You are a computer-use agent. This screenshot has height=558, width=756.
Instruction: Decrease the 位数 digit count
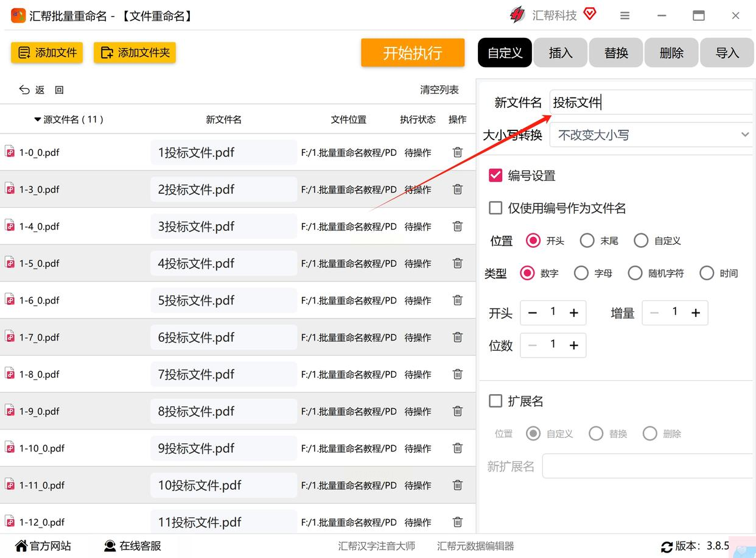[533, 345]
